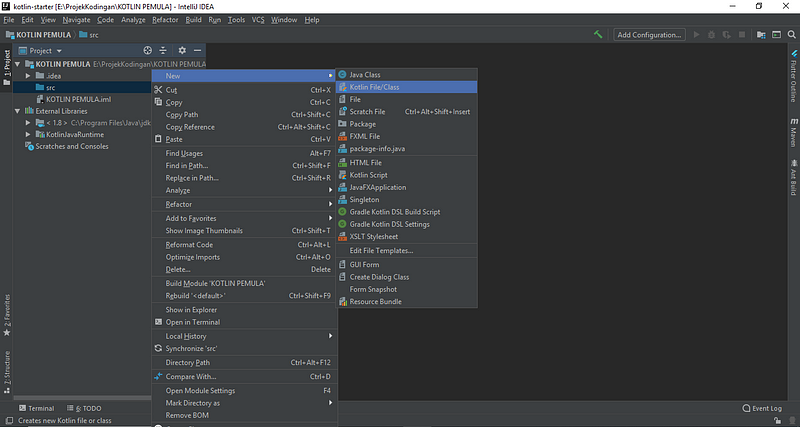Viewport: 800px width, 427px height.
Task: Choose Gradle Kotlin DSL Build Script
Action: pos(407,212)
